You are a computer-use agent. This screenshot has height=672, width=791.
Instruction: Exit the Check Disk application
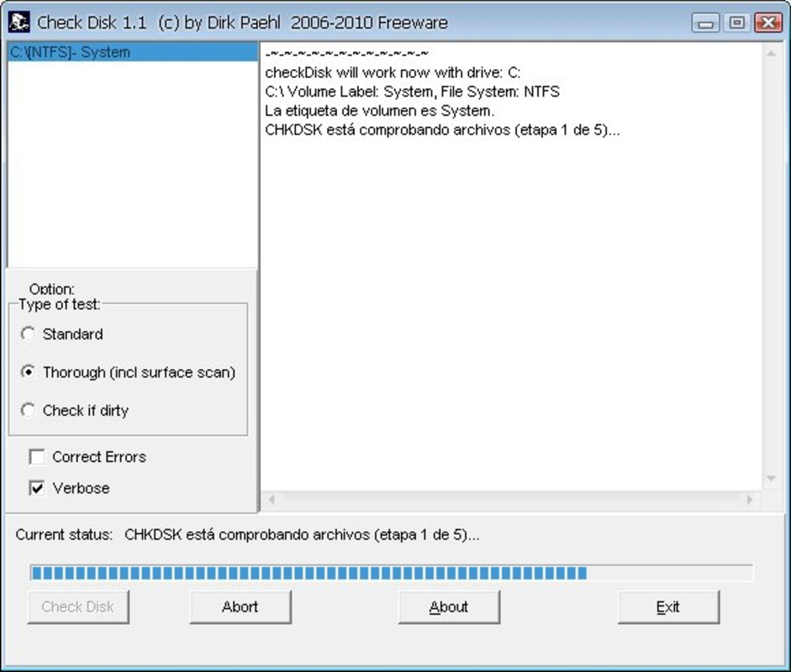668,607
